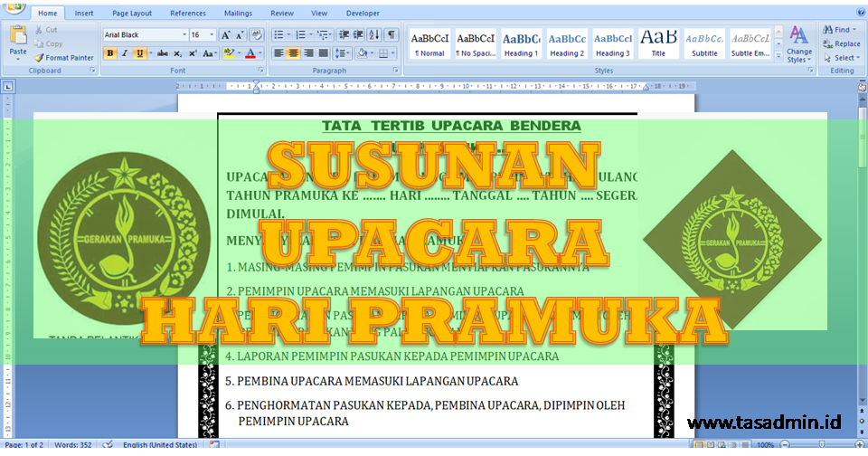The width and height of the screenshot is (868, 456).
Task: Open the Page Layout tab
Action: coord(132,14)
